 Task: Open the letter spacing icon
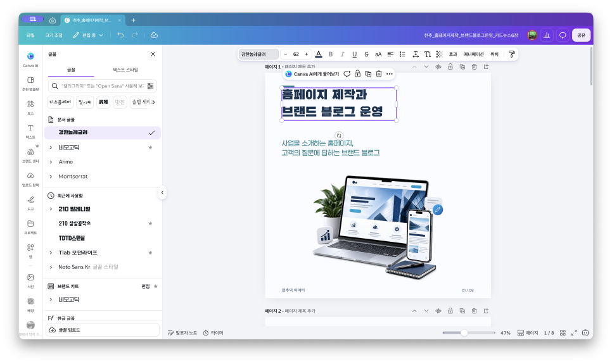coord(416,54)
